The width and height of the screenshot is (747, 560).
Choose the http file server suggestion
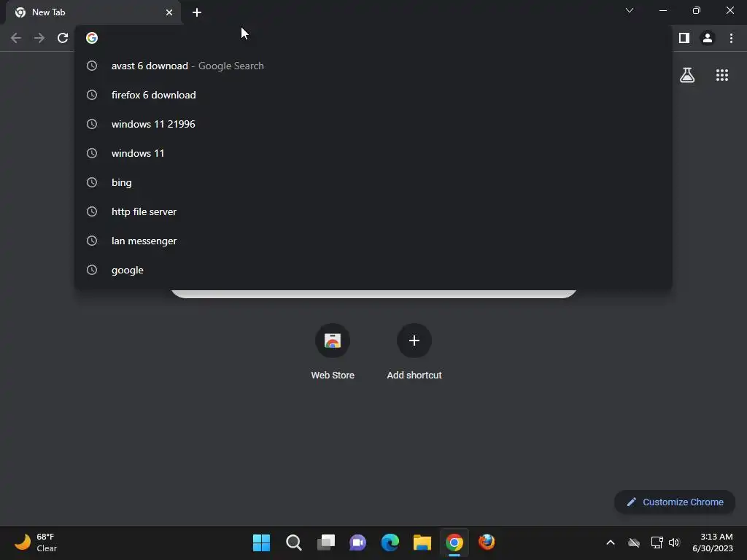pos(373,211)
